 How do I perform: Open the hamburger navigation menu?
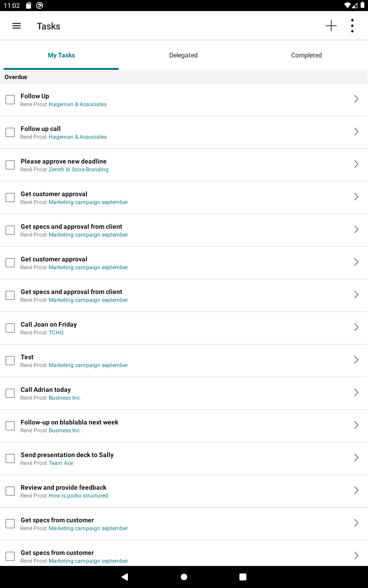pyautogui.click(x=17, y=26)
